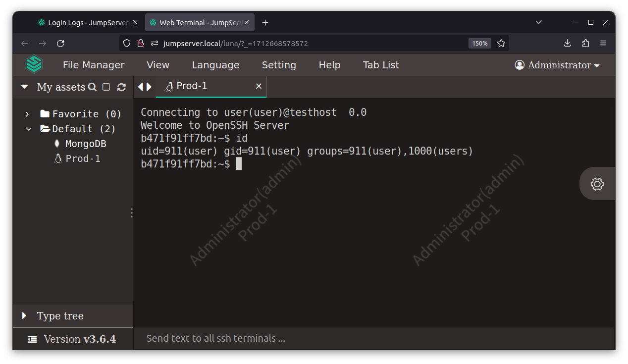Screen dimensions: 628x364
Task: Search assets with the magnifier icon
Action: click(92, 87)
